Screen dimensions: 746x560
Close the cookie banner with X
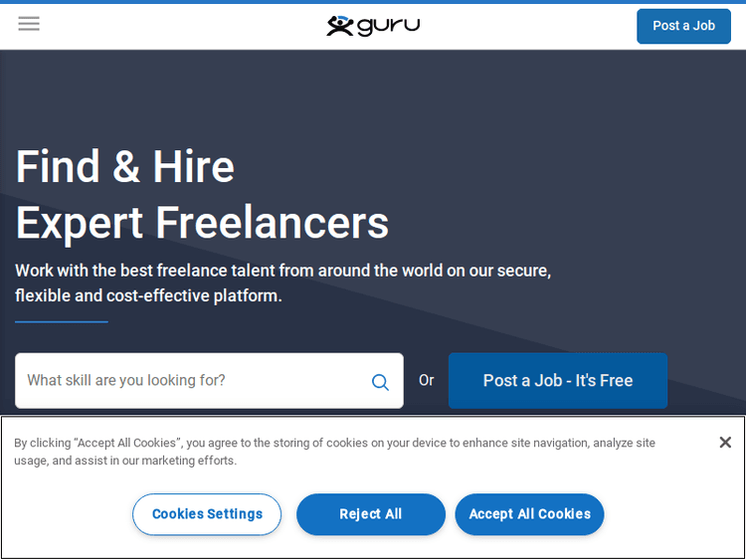[x=725, y=443]
